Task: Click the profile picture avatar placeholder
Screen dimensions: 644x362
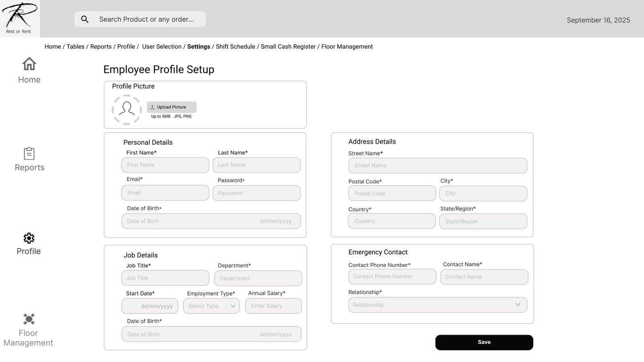Action: [127, 109]
